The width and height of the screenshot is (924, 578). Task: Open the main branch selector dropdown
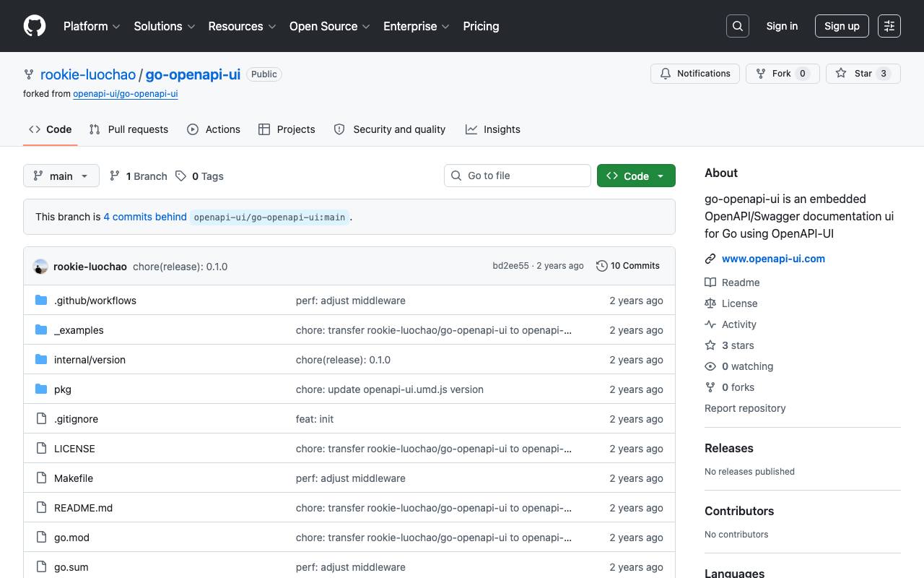pyautogui.click(x=61, y=176)
